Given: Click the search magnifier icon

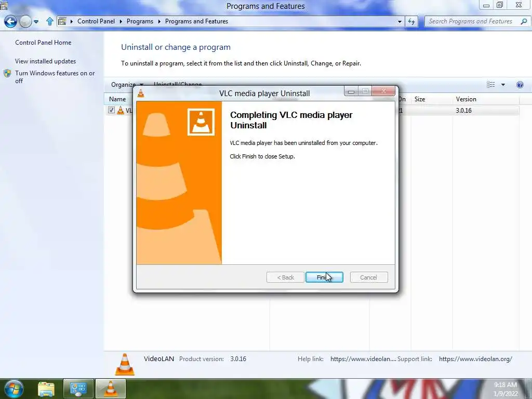Looking at the screenshot, I should (x=524, y=21).
